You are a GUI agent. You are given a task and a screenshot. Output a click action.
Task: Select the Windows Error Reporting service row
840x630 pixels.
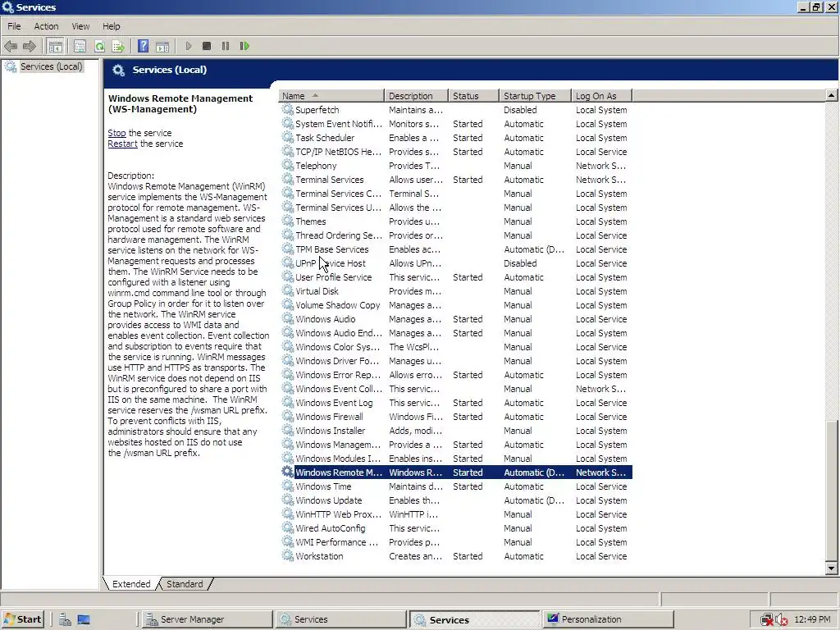click(x=455, y=375)
